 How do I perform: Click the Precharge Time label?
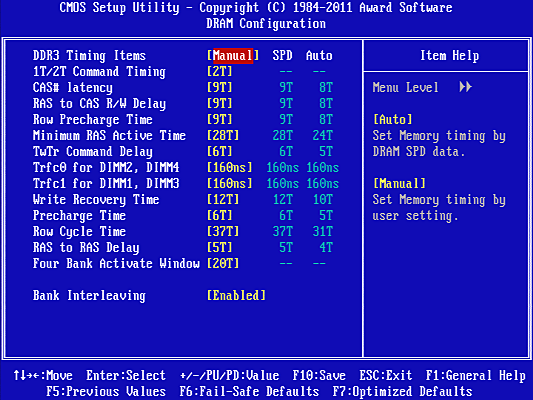tap(80, 215)
